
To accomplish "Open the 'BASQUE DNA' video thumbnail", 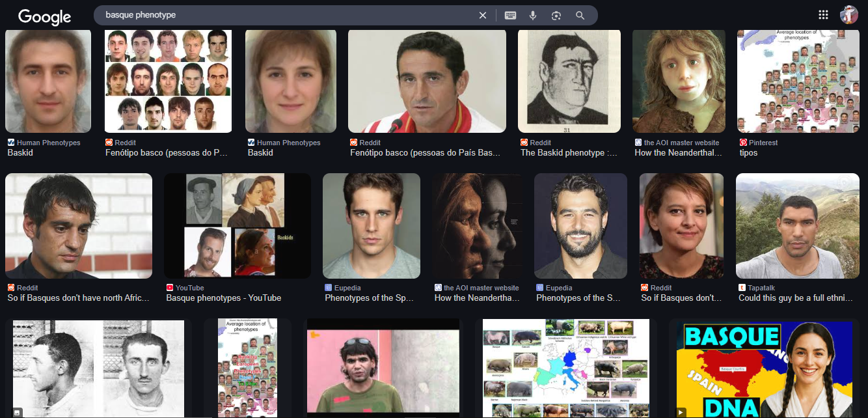I will coord(764,369).
